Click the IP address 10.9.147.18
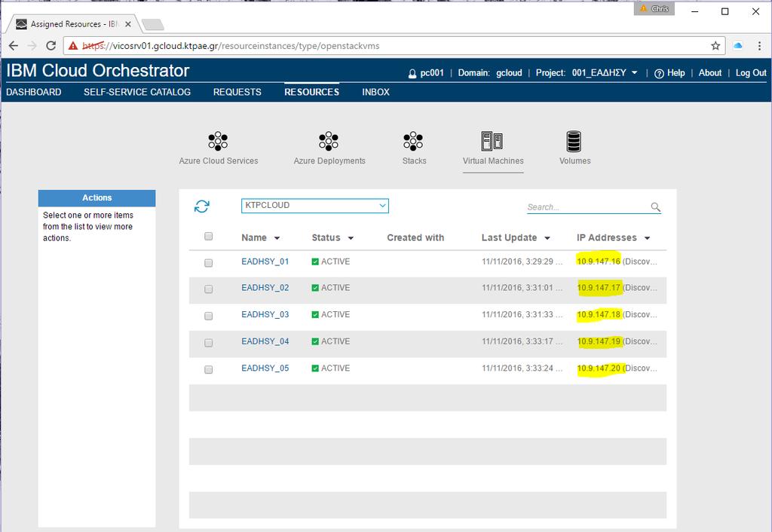The height and width of the screenshot is (532, 772). pos(598,314)
